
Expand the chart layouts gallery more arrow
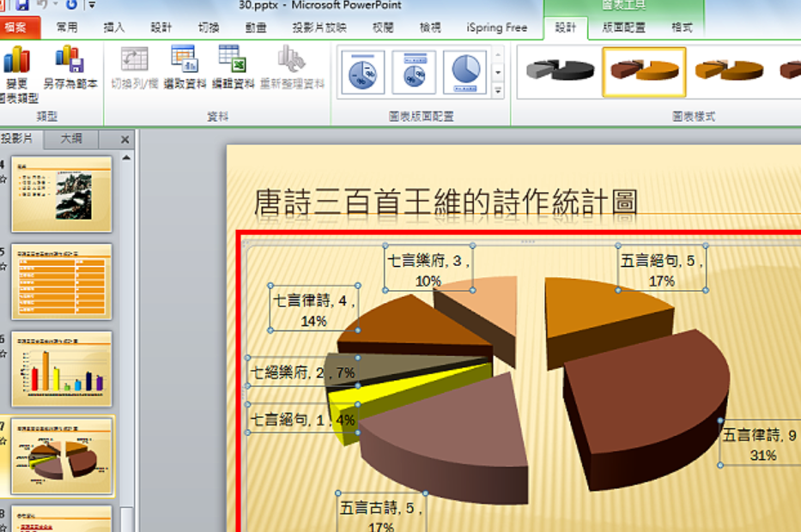point(498,91)
